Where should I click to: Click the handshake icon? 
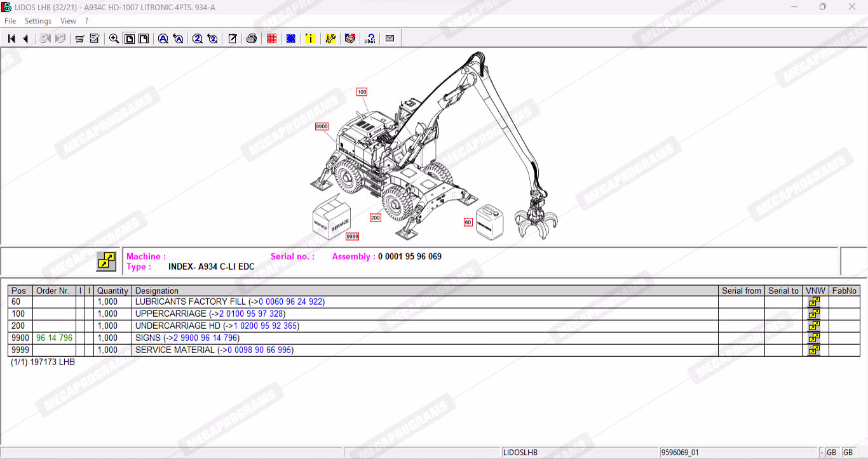click(x=349, y=39)
